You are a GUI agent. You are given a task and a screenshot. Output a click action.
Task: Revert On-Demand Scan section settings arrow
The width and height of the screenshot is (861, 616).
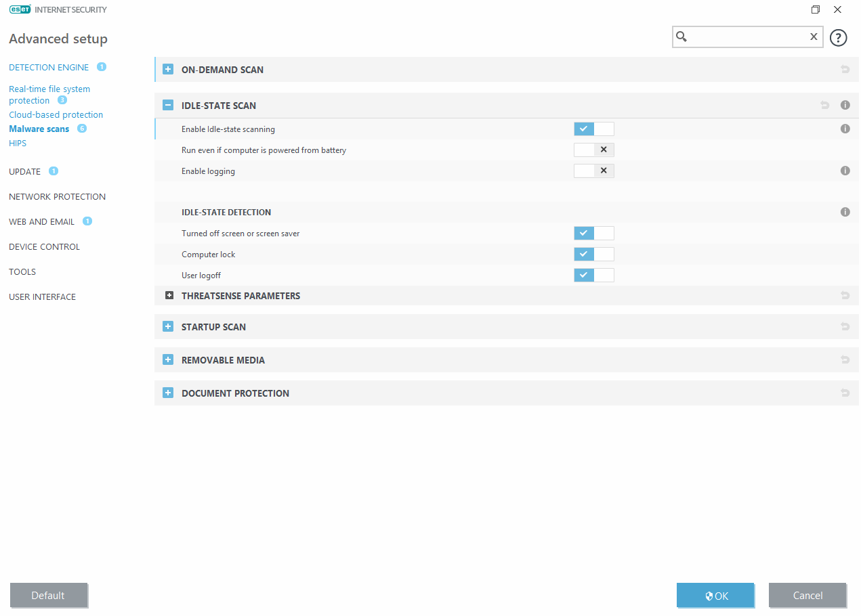(x=845, y=70)
